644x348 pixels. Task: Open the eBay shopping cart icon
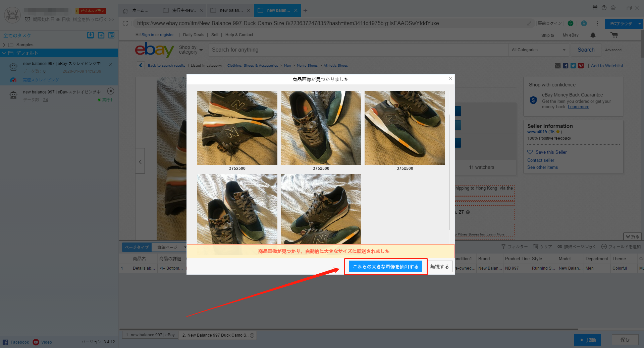pyautogui.click(x=614, y=35)
